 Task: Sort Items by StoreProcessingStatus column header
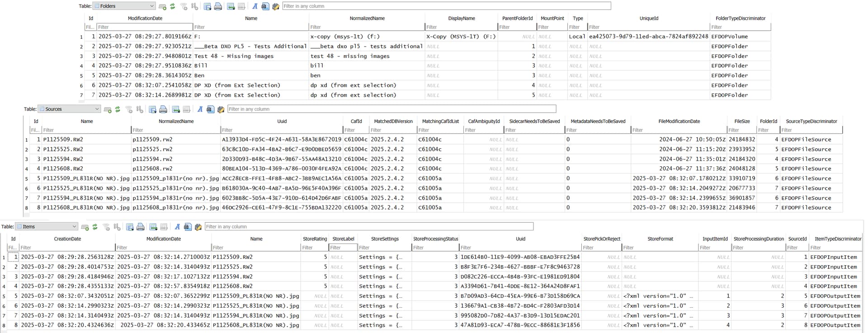click(435, 239)
